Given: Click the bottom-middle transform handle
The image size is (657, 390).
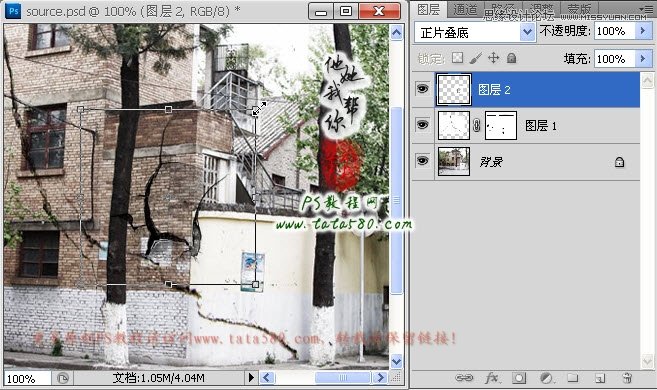Looking at the screenshot, I should pyautogui.click(x=168, y=284).
